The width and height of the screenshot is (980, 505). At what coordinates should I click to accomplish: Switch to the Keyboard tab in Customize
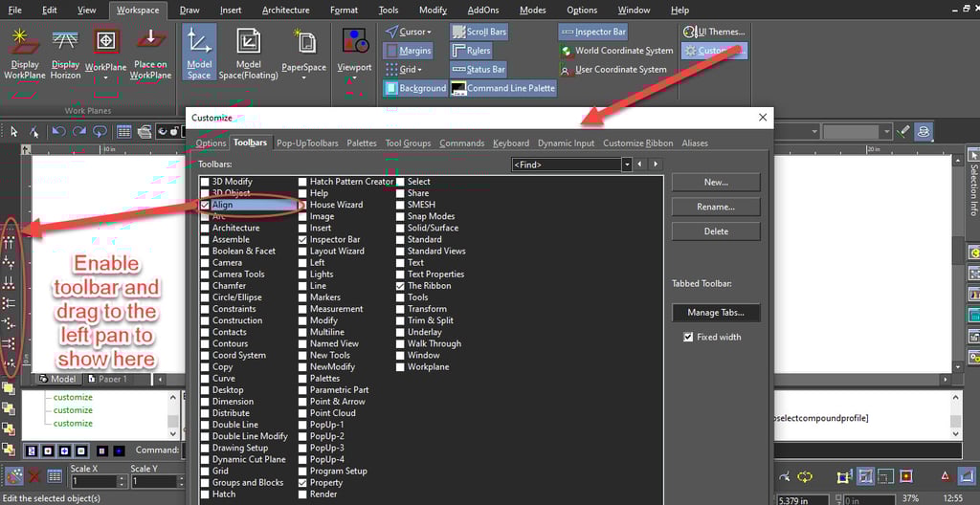511,143
